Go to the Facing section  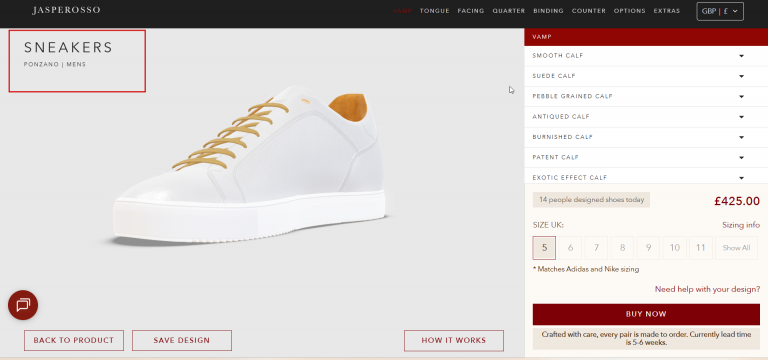471,11
